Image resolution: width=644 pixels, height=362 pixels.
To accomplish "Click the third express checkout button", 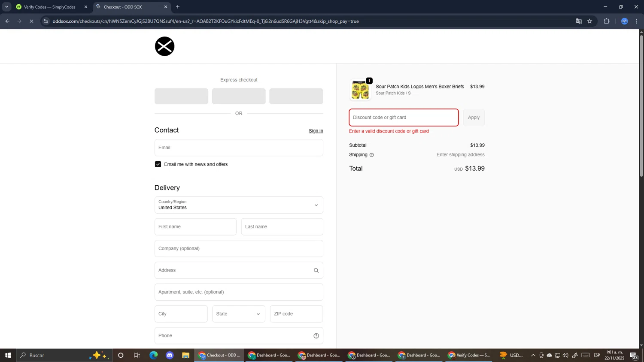I will point(296,96).
